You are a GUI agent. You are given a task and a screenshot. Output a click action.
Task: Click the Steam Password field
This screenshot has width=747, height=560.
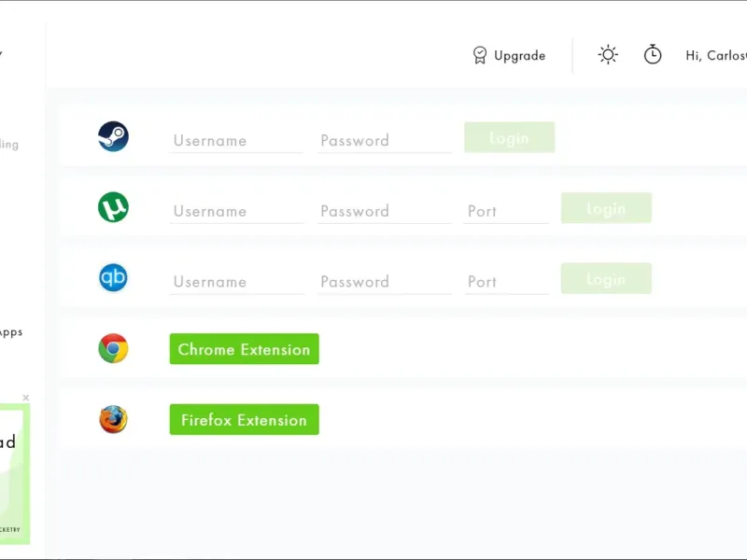pyautogui.click(x=384, y=141)
